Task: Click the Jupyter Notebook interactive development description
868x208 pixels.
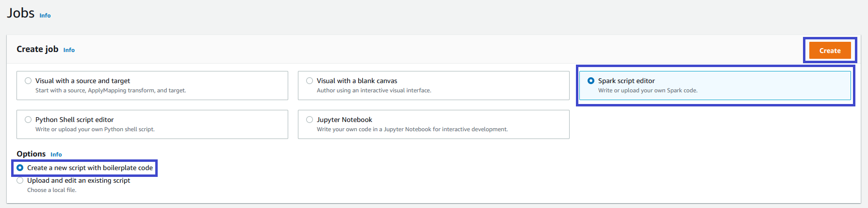Action: click(412, 129)
